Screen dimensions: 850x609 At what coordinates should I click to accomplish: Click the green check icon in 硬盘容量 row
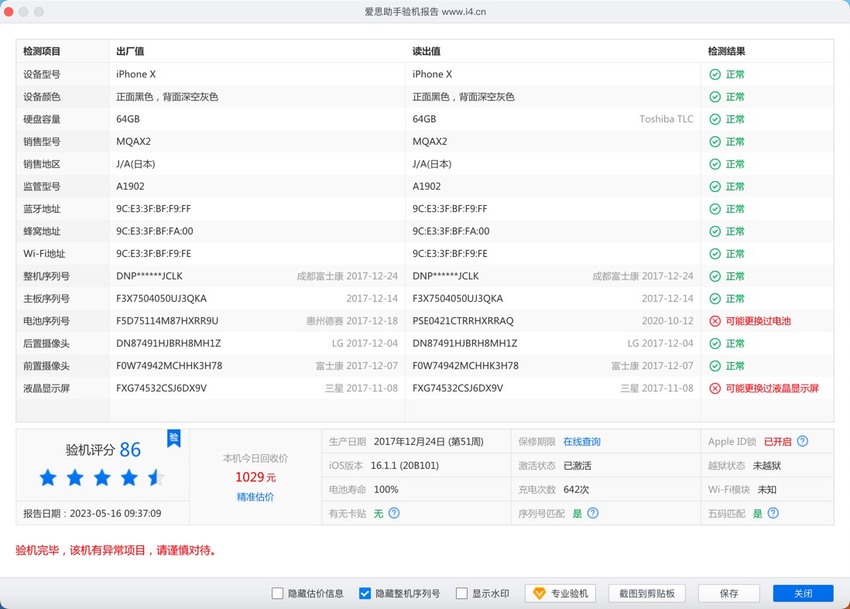point(715,119)
